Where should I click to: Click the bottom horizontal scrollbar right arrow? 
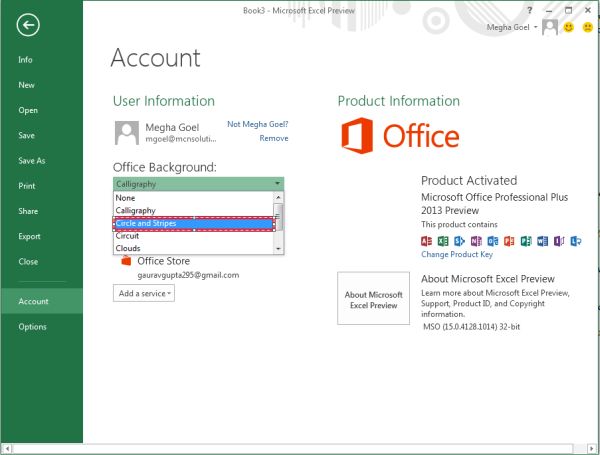pos(592,448)
